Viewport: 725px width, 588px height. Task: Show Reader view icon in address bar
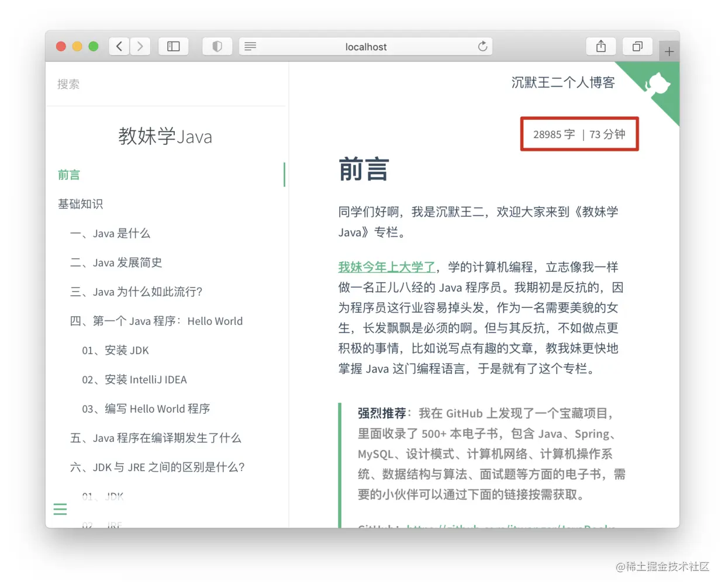[250, 46]
